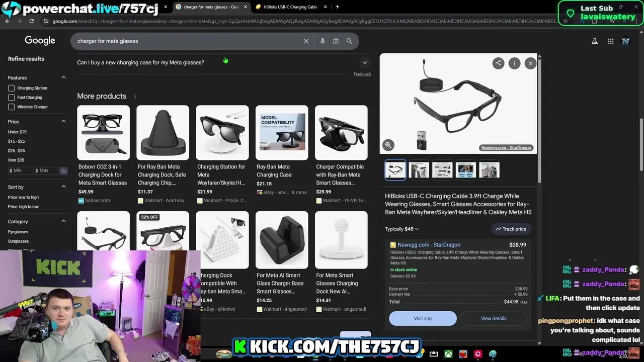This screenshot has width=644, height=362.
Task: Clear the search box with the X icon
Action: [306, 41]
